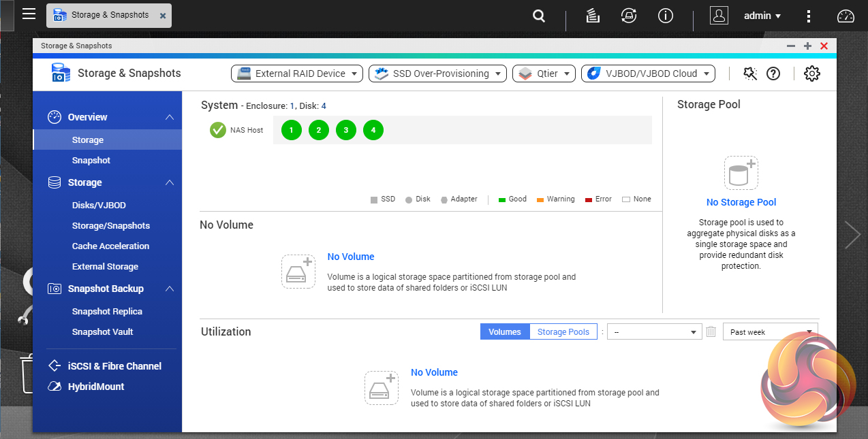Image resolution: width=868 pixels, height=439 pixels.
Task: Close the Storage & Snapshots taskbar tab
Action: [162, 15]
